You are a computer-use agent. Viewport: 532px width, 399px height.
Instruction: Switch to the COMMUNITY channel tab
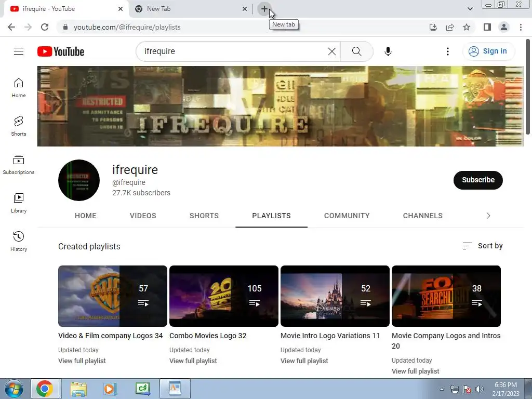(347, 216)
